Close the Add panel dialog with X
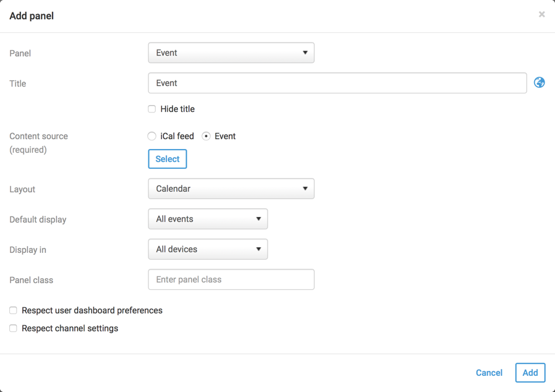Image resolution: width=555 pixels, height=392 pixels. pyautogui.click(x=541, y=14)
